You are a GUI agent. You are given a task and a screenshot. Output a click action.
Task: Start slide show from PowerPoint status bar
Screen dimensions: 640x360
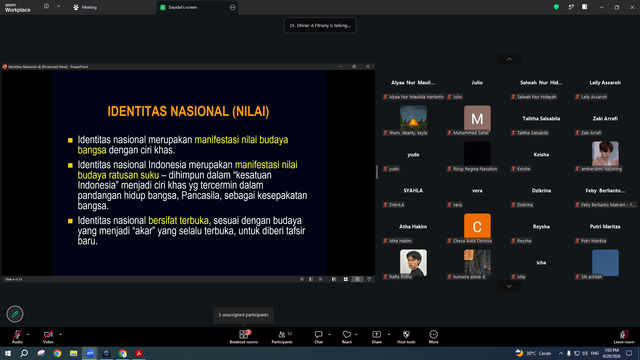point(369,279)
